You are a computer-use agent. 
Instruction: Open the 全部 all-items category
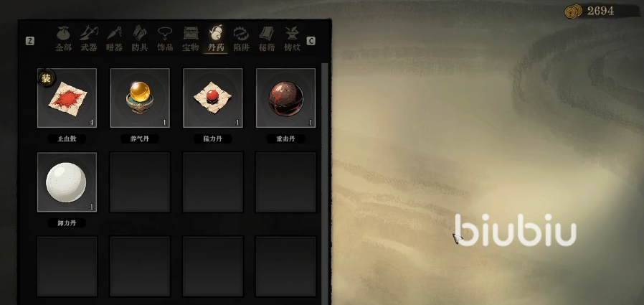tap(63, 39)
